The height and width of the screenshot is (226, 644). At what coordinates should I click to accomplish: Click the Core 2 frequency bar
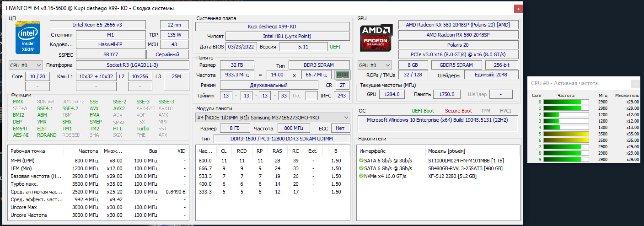coord(566,114)
